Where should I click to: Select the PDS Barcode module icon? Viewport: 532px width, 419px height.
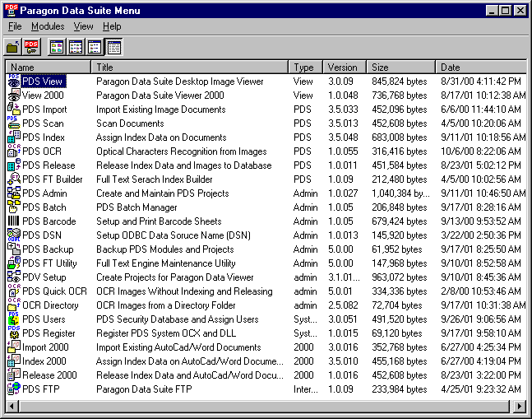tap(14, 221)
